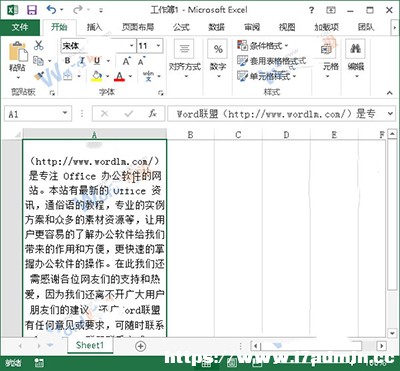Image resolution: width=400 pixels, height=371 pixels.
Task: Open the font size dropdown arrow
Action: tap(158, 46)
